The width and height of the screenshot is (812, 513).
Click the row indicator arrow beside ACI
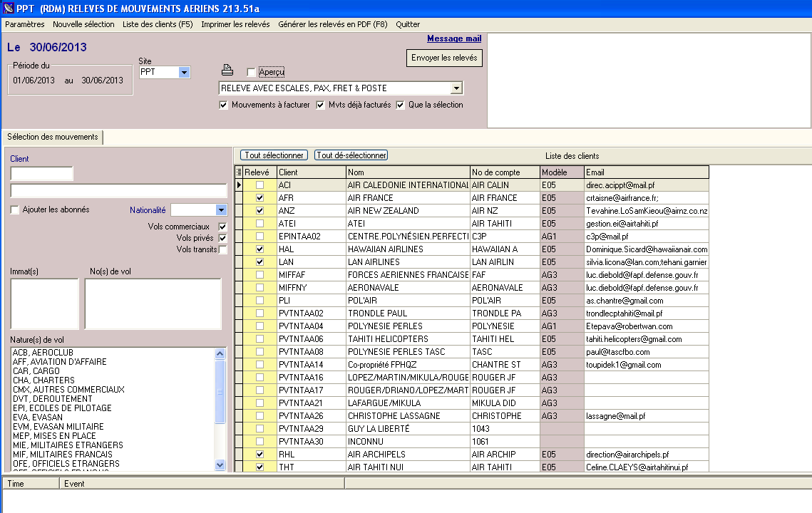(x=239, y=185)
